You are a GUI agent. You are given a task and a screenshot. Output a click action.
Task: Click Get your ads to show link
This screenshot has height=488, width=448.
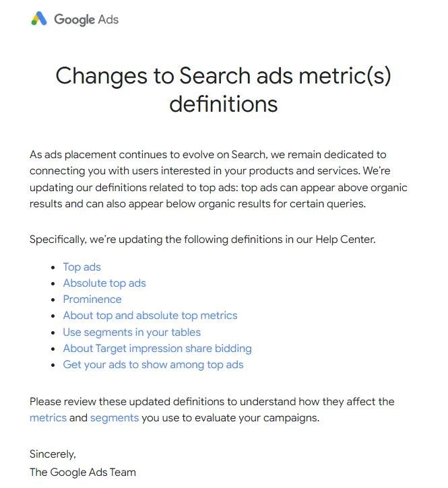153,365
